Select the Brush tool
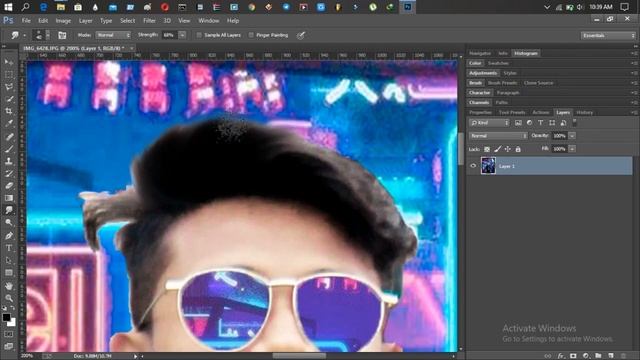The height and width of the screenshot is (360, 640). click(9, 149)
